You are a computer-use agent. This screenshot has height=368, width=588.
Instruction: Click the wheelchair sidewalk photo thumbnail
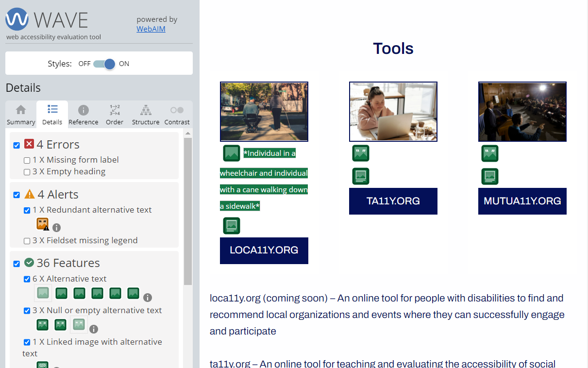click(264, 111)
